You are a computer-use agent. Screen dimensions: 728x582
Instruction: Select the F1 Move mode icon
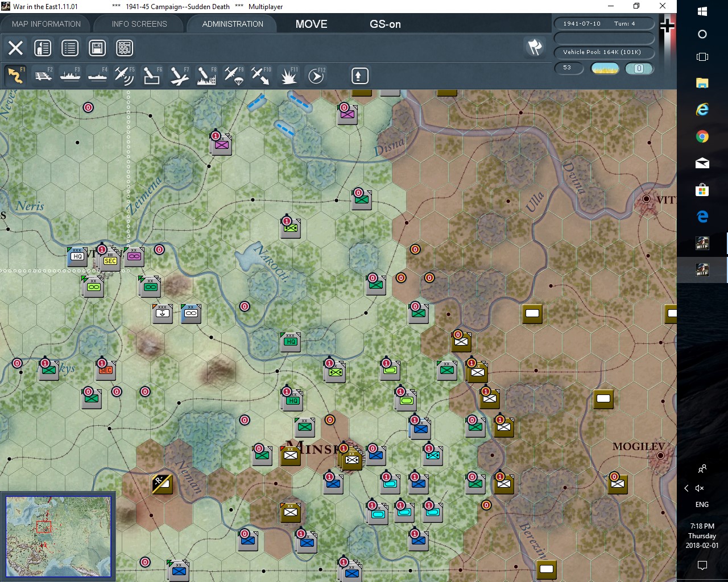tap(15, 76)
